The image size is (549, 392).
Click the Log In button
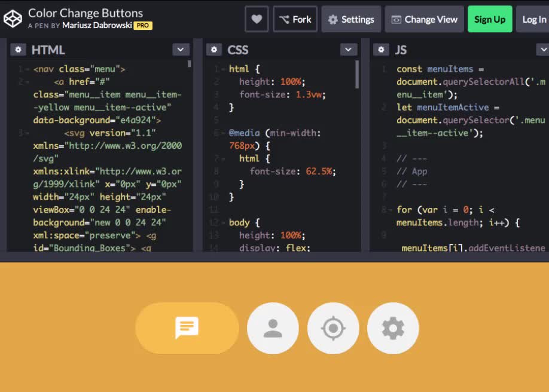(533, 19)
